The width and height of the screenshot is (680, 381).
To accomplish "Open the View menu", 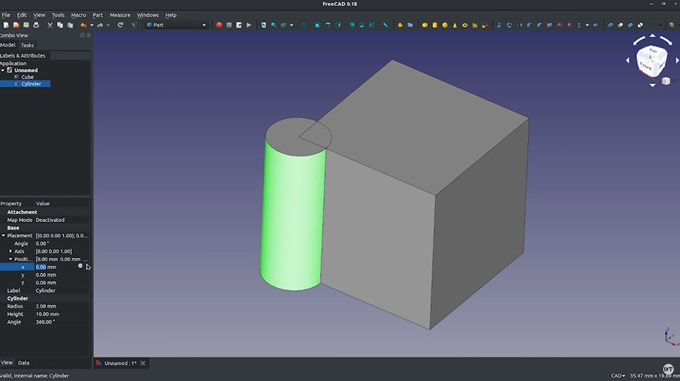I will pyautogui.click(x=39, y=15).
